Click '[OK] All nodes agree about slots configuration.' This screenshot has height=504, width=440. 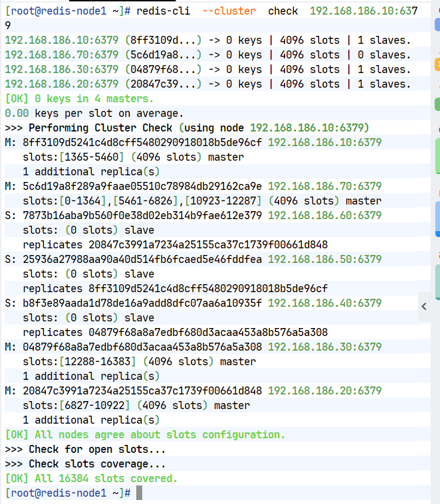coord(145,435)
